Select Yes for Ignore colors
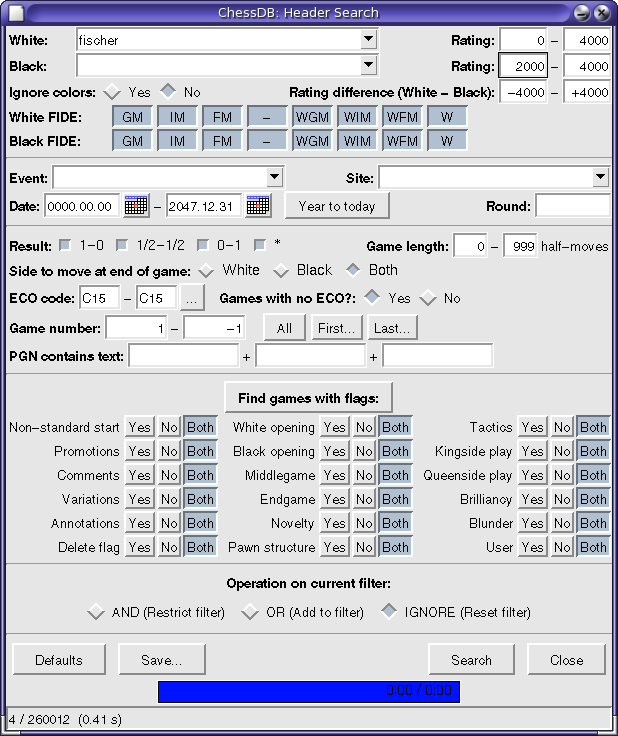618x736 pixels. click(112, 92)
